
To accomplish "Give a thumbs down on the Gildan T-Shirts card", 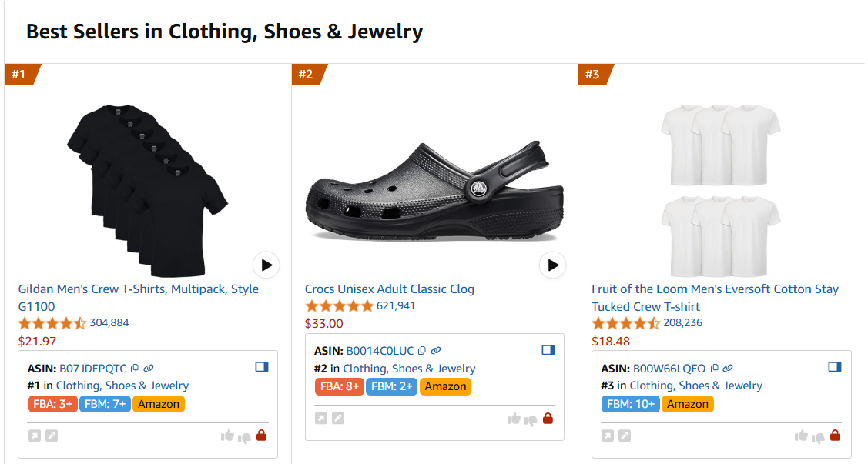I will click(243, 435).
